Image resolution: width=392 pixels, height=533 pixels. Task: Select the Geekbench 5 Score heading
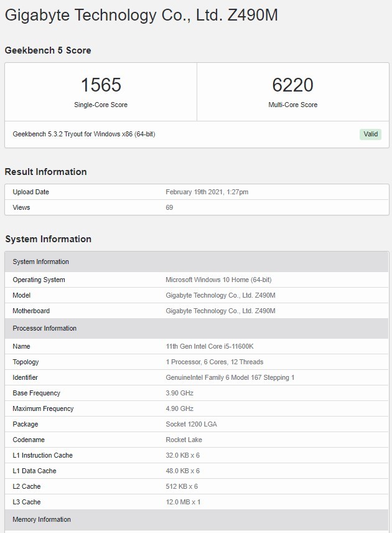pyautogui.click(x=48, y=50)
